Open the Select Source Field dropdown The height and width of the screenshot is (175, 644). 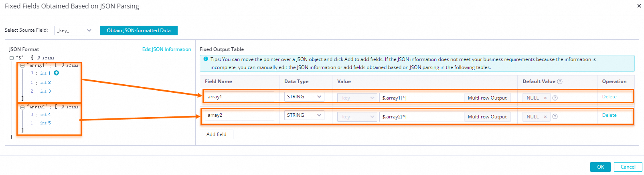(74, 31)
